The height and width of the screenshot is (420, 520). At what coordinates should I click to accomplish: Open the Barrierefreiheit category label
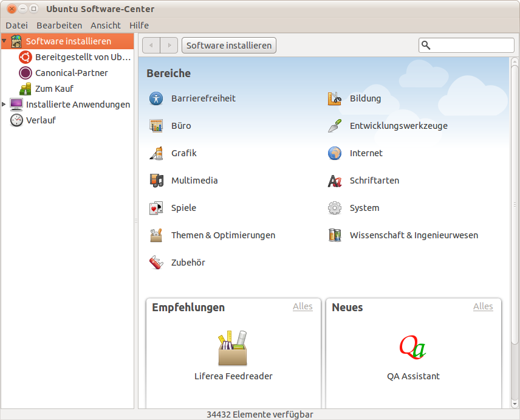[204, 98]
